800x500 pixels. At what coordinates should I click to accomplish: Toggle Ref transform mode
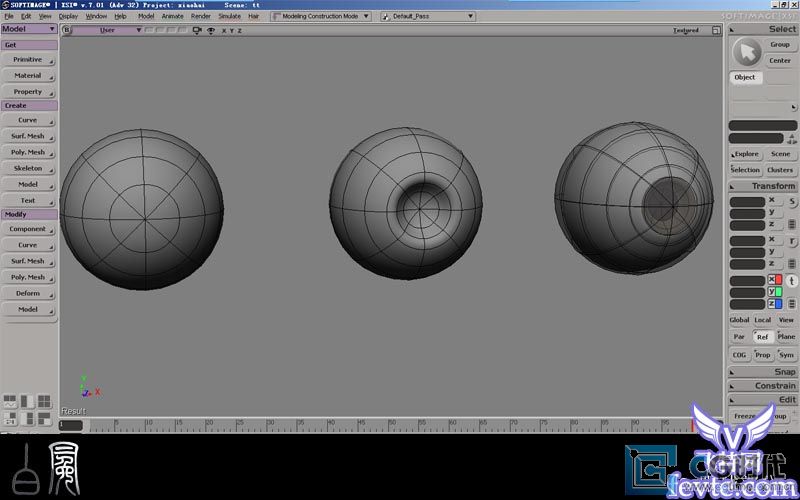pos(762,337)
